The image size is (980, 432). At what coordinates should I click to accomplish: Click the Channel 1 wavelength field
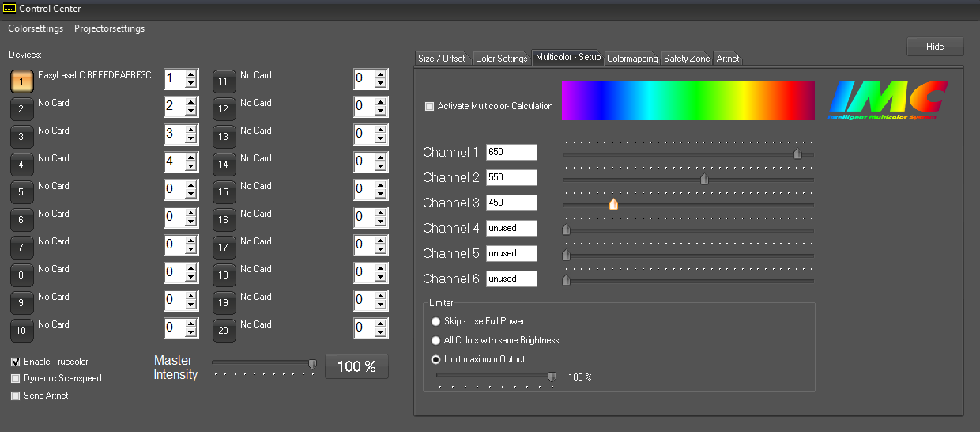coord(511,152)
